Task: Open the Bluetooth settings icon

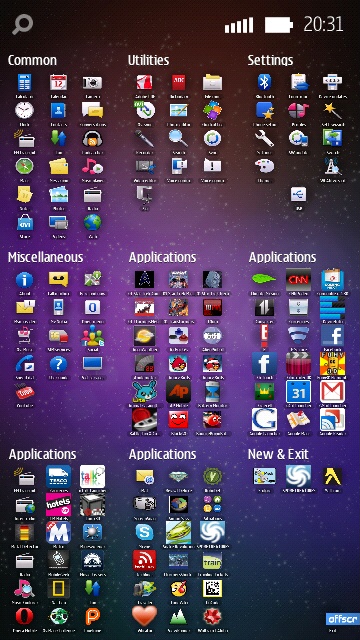Action: [264, 82]
